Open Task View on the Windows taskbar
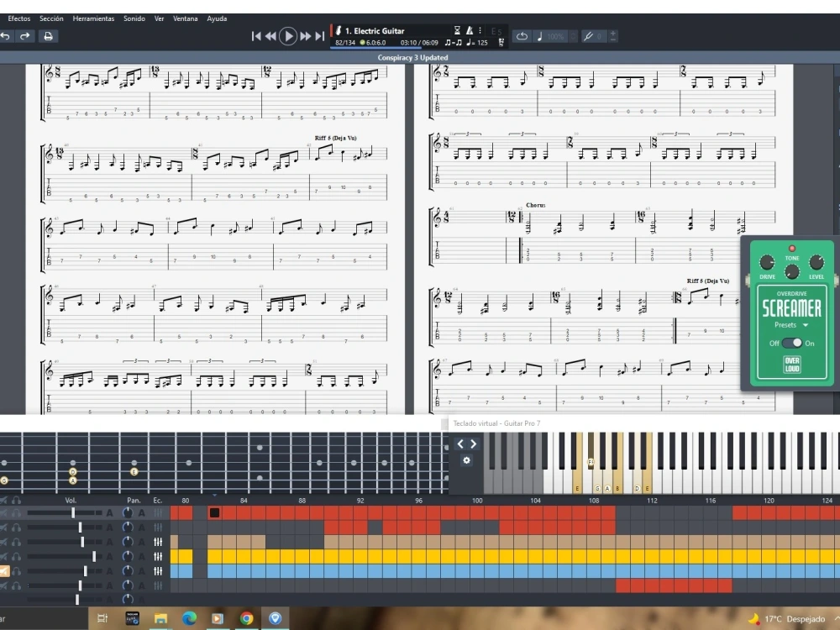Screen dimensions: 840x630 click(102, 618)
